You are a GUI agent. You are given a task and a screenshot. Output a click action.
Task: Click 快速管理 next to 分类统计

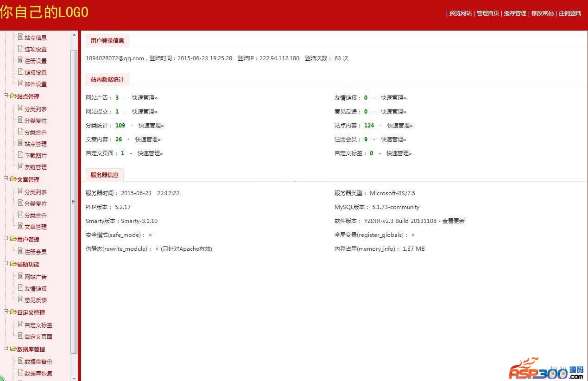151,126
